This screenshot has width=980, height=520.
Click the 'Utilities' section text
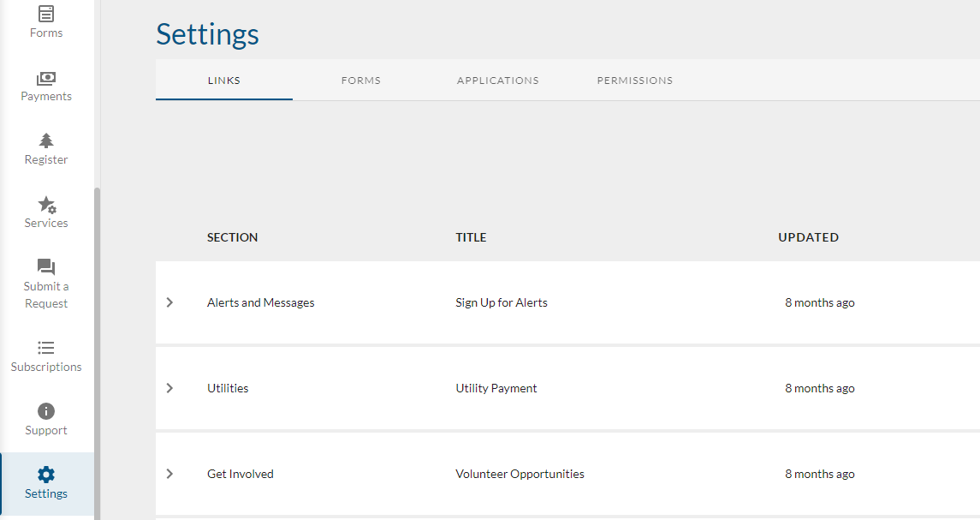pyautogui.click(x=228, y=388)
